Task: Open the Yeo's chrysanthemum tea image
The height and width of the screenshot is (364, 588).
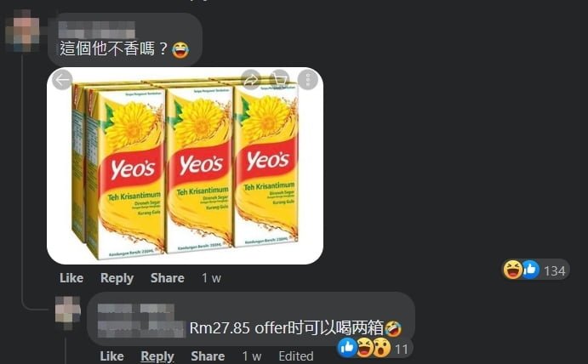Action: click(185, 166)
